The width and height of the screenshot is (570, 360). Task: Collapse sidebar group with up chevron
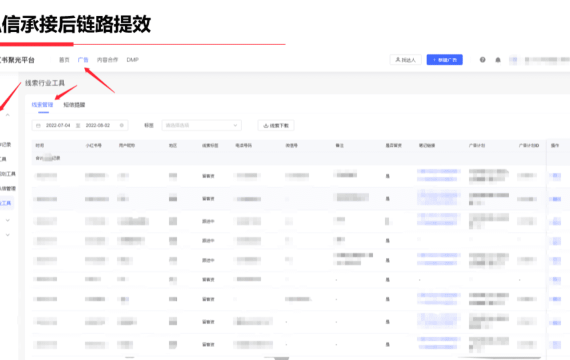7,115
